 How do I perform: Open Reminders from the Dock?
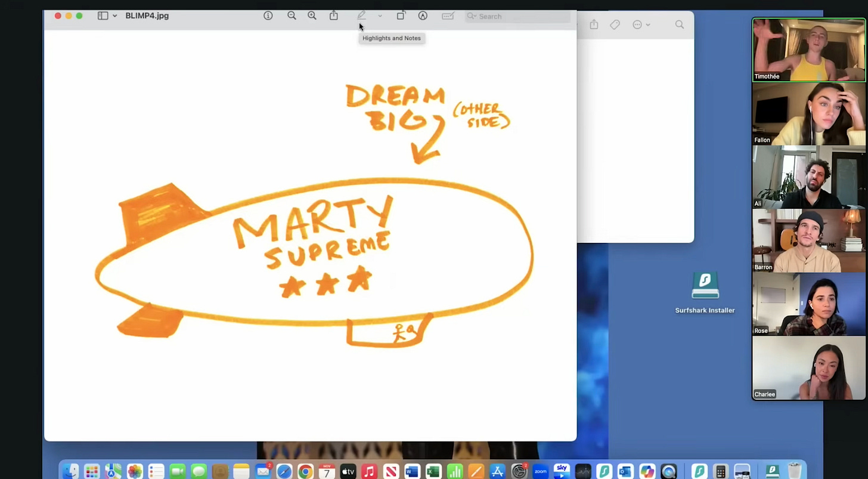156,471
